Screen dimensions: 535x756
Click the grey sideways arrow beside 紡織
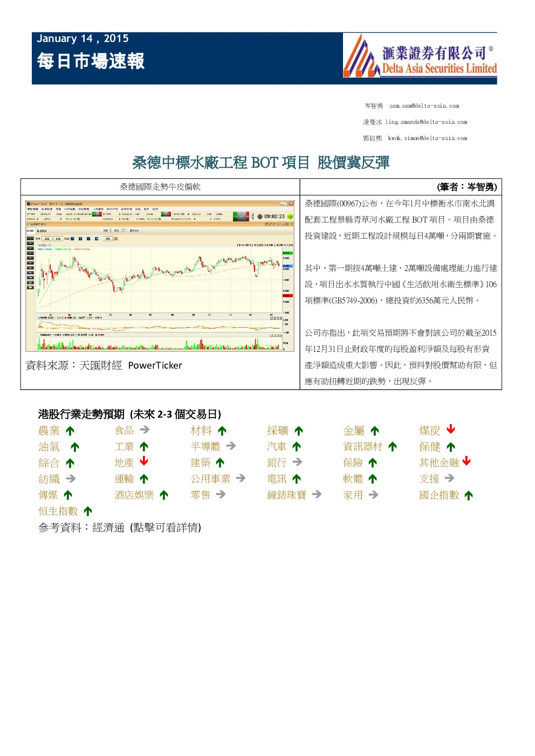tap(71, 478)
